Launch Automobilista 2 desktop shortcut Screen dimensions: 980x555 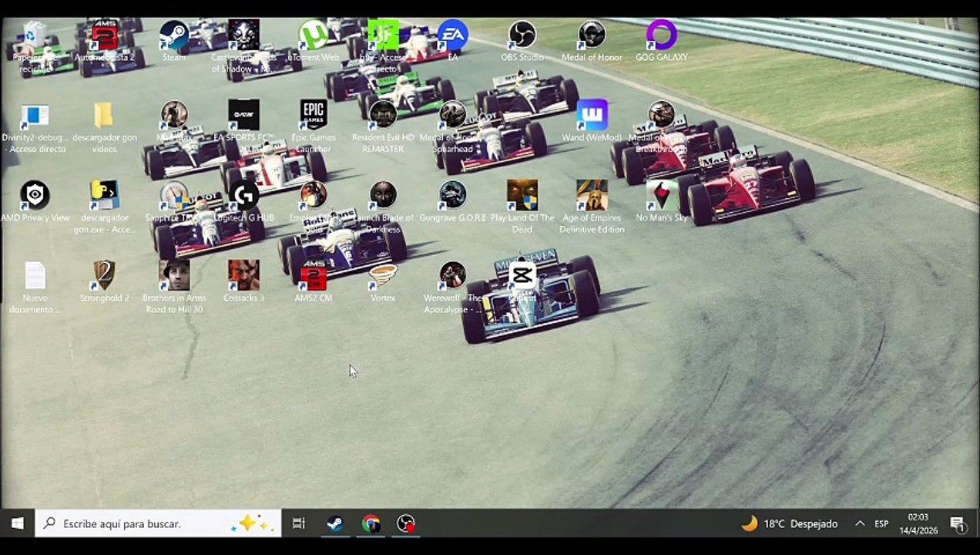coord(104,42)
